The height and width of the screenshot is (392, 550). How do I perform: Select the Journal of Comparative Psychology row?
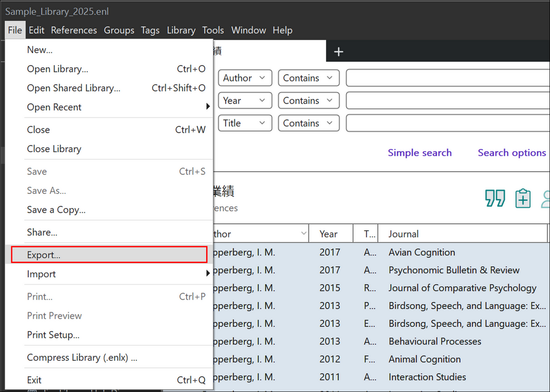point(381,288)
